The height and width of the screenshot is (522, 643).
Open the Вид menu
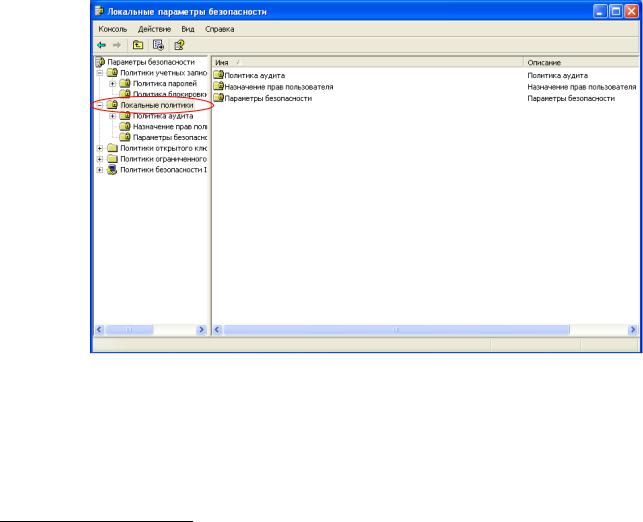pos(188,29)
